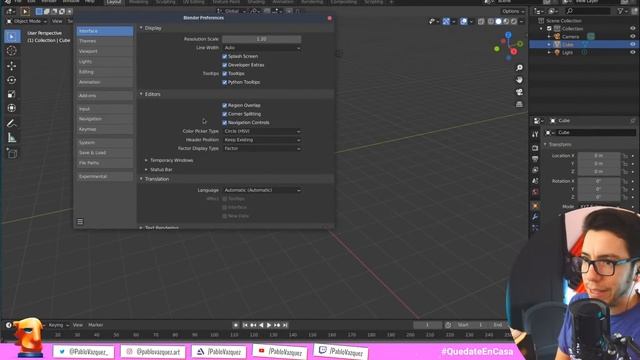Switch perspective/orthographic grid icon
The image size is (640, 360).
point(519,104)
